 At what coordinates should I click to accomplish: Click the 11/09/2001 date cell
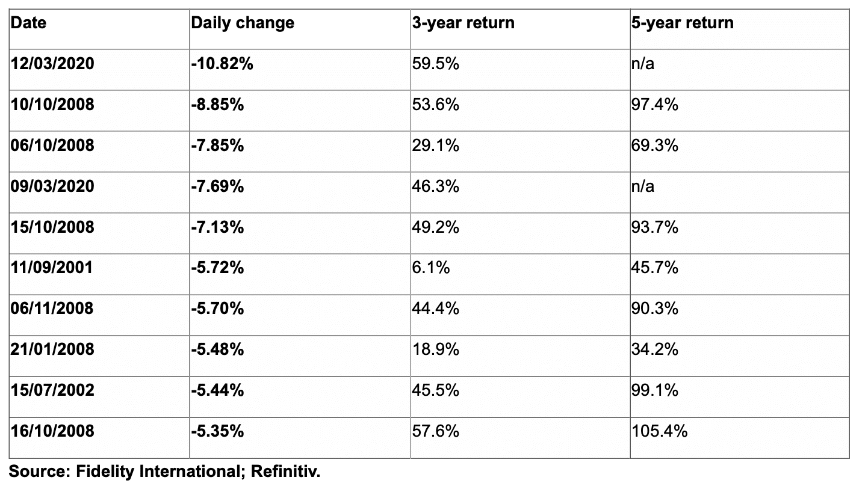click(x=99, y=274)
